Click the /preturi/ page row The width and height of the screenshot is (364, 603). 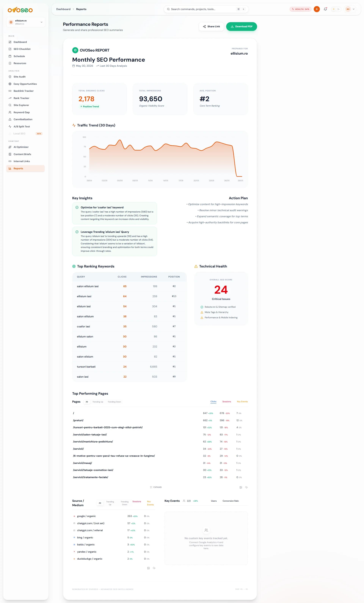click(x=160, y=420)
